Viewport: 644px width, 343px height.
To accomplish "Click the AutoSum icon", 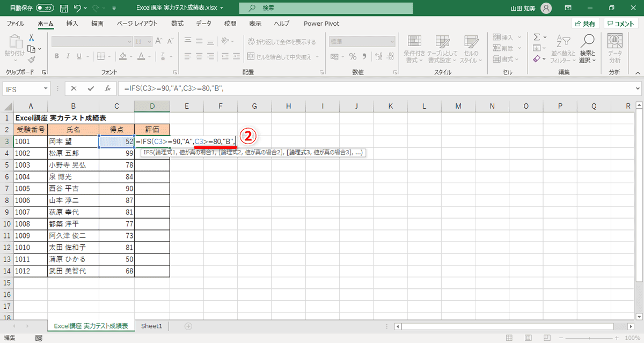I will click(537, 38).
